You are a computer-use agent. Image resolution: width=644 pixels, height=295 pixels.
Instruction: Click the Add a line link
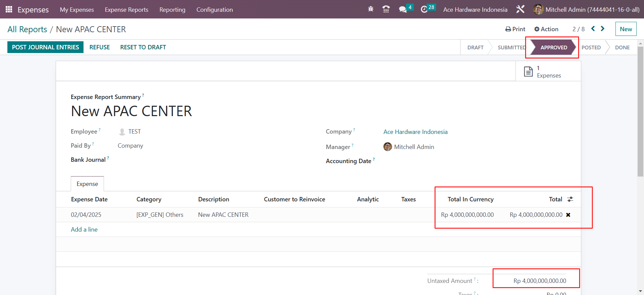coord(84,230)
